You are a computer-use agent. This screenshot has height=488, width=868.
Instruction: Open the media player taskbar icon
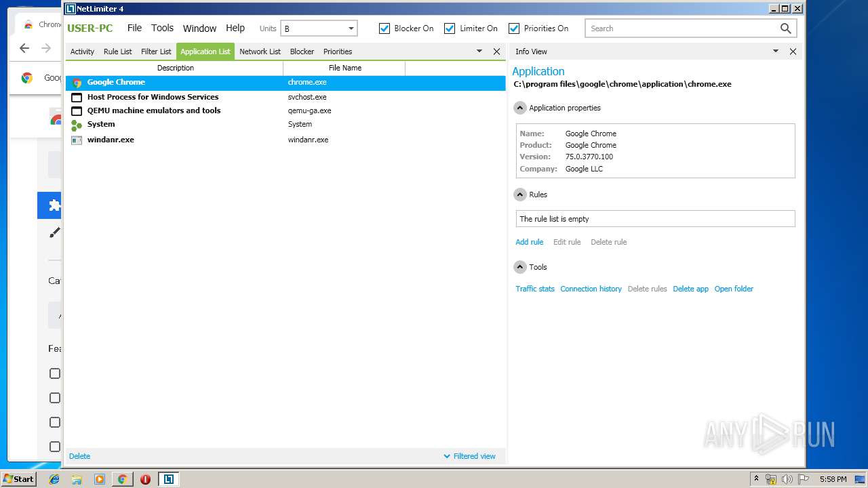click(x=100, y=479)
